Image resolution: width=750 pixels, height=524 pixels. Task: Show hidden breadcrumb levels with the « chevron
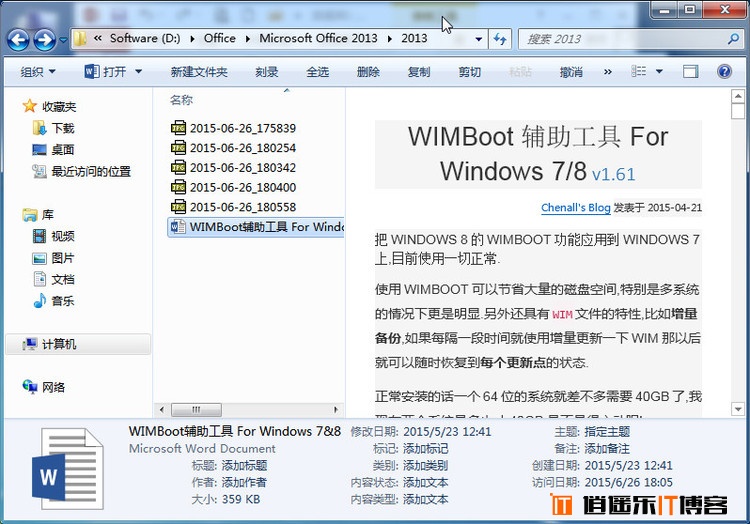[98, 38]
